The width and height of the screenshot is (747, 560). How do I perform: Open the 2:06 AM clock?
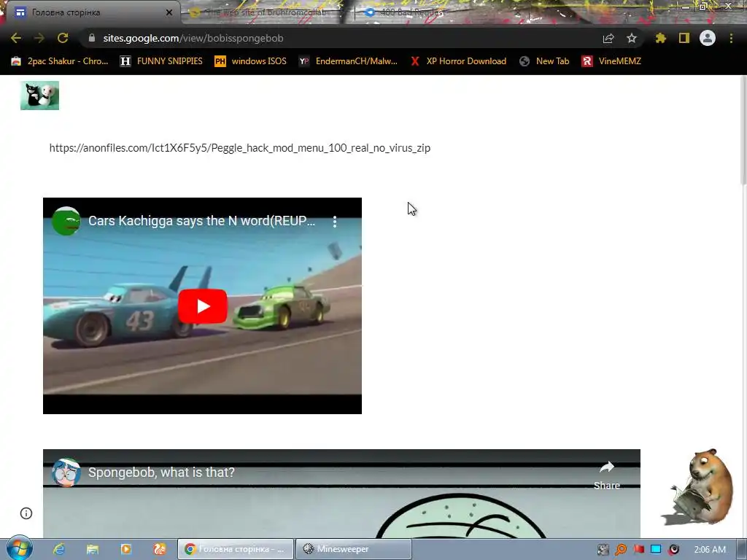[x=710, y=550]
